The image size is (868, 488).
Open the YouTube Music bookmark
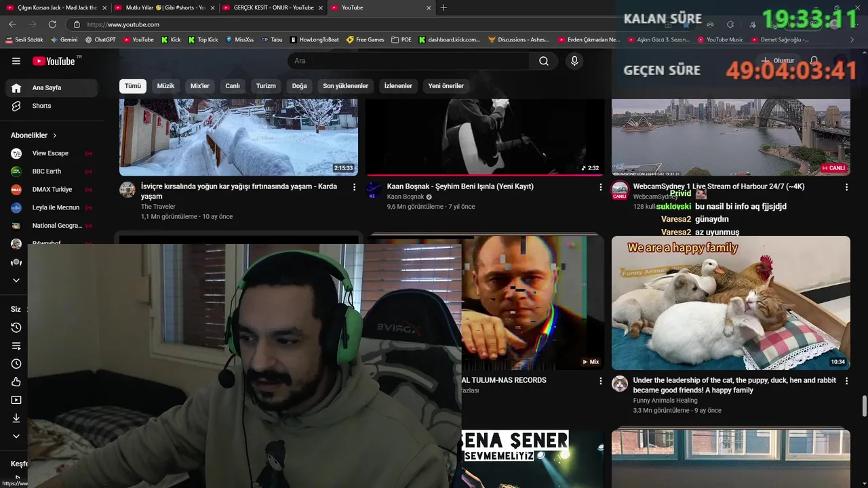pyautogui.click(x=720, y=39)
